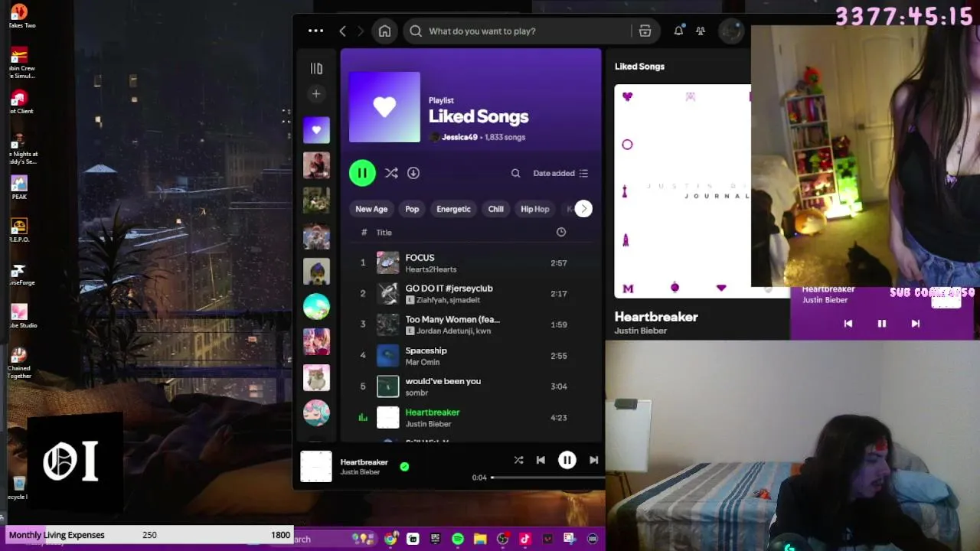Toggle shuffle in the bottom player bar
Screen dimensions: 980x551
[x=518, y=460]
